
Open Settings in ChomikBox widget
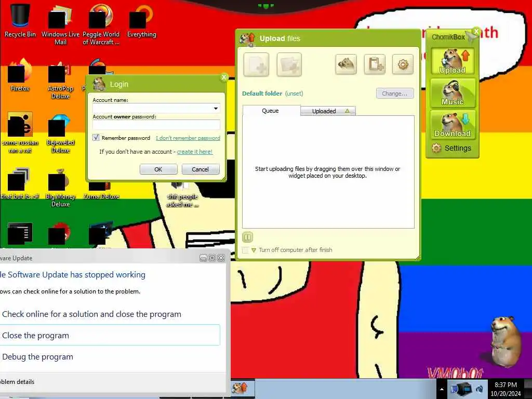point(452,148)
